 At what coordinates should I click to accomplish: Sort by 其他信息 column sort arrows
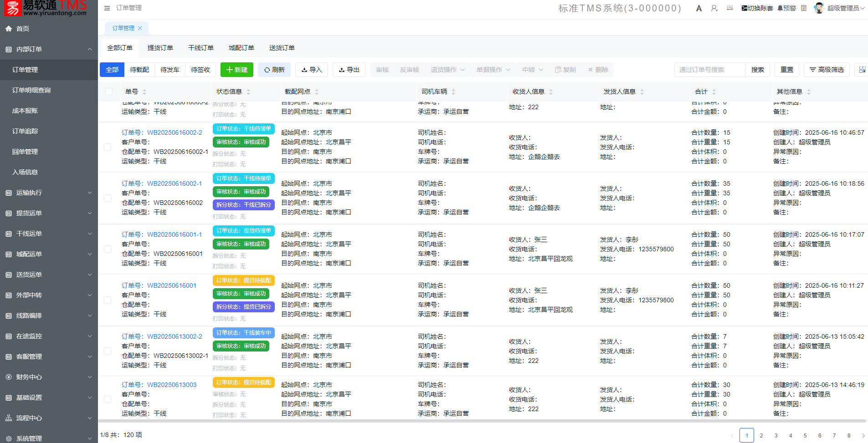pyautogui.click(x=809, y=92)
